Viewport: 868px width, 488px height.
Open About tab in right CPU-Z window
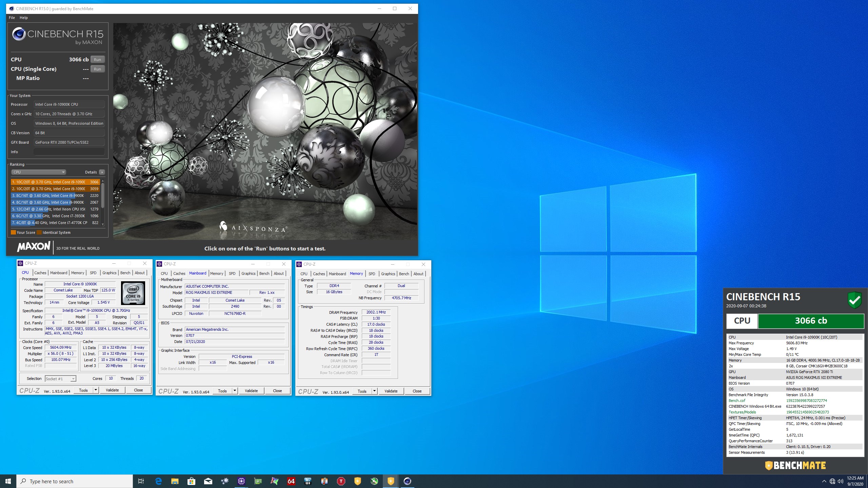point(418,274)
